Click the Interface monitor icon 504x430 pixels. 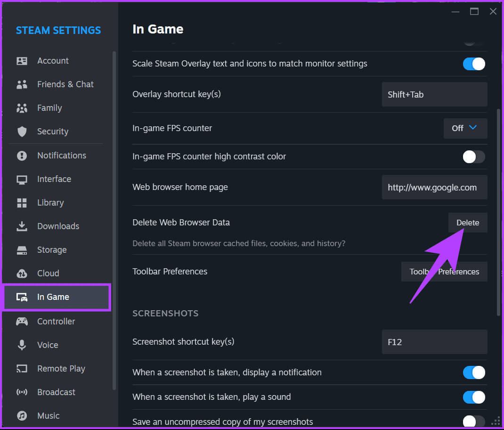(22, 179)
